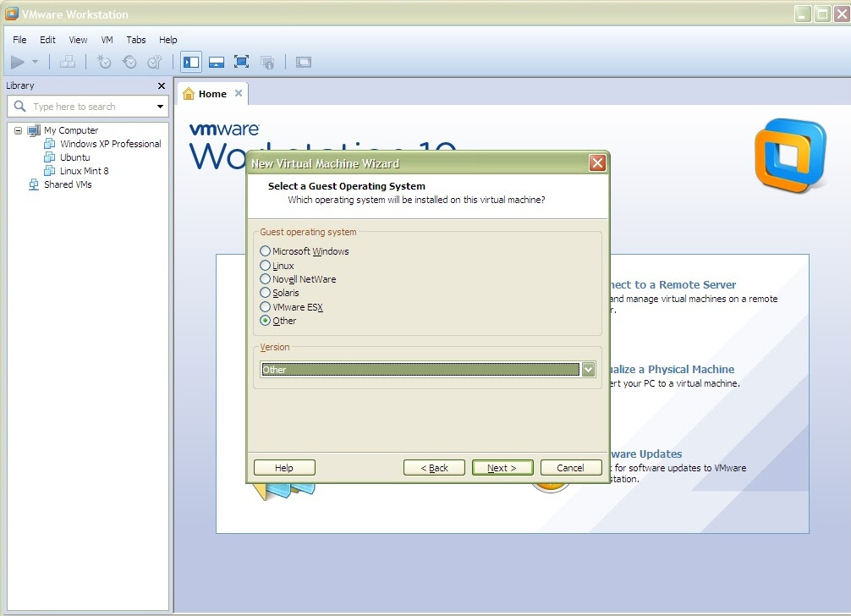Click the VMware Workstation logo icon on Home
Screen dimensions: 851x616
pos(791,156)
